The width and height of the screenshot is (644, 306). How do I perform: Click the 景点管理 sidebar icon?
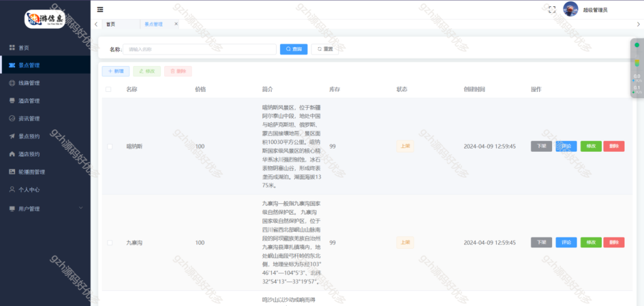pos(12,65)
